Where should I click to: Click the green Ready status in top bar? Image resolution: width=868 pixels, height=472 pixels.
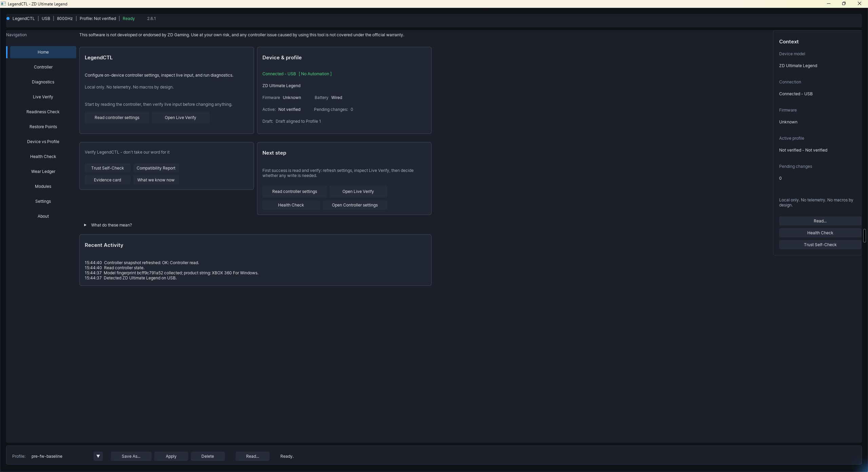[x=129, y=19]
